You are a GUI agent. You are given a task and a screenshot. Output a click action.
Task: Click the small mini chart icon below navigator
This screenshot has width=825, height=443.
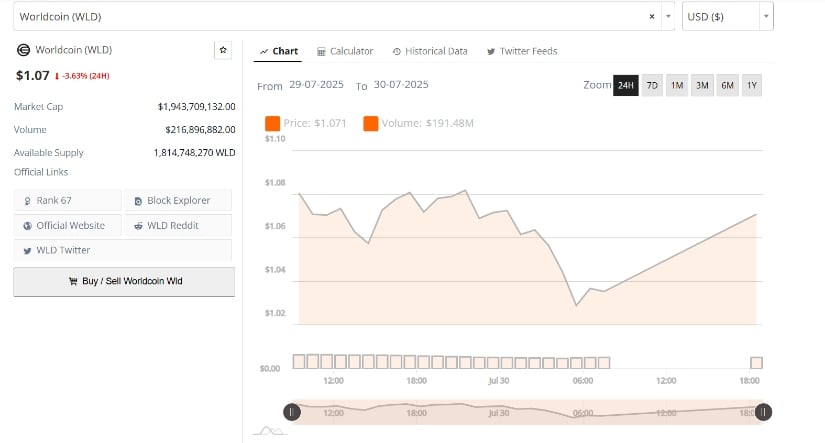point(270,431)
